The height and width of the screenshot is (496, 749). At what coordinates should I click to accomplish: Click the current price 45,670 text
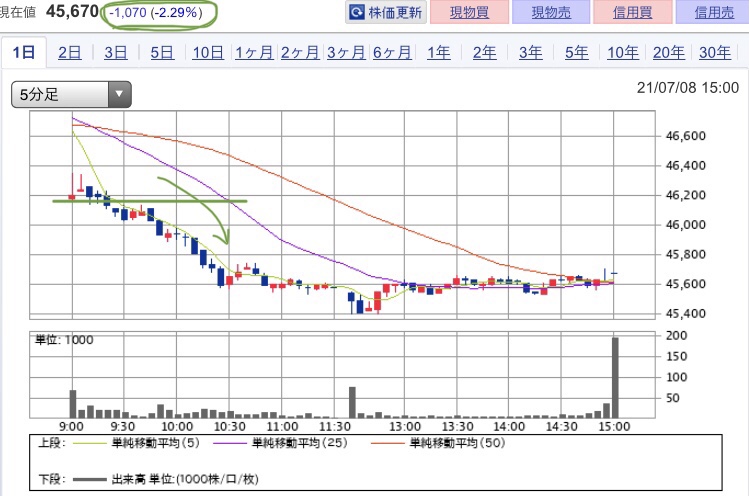click(x=73, y=11)
